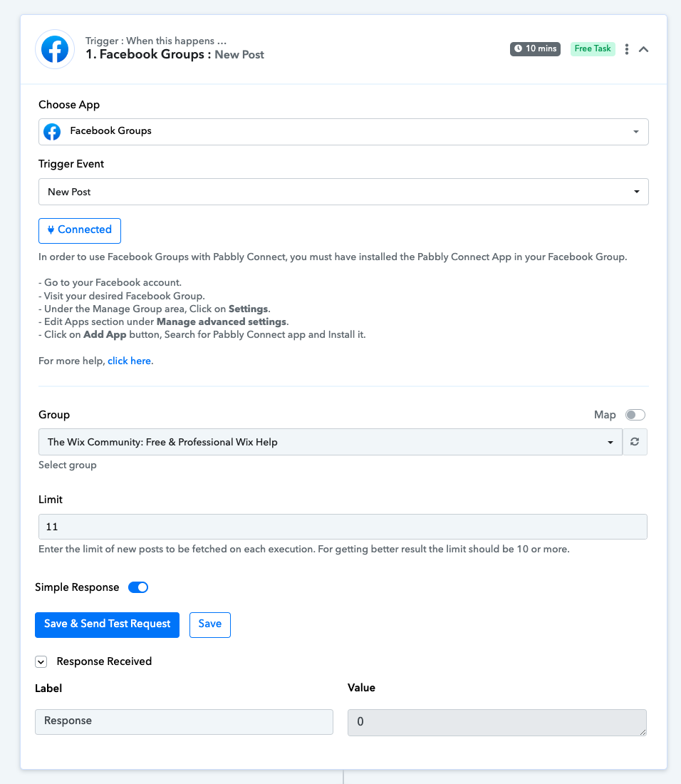Image resolution: width=681 pixels, height=784 pixels.
Task: Click the large Facebook logo in the trigger header
Action: (55, 49)
